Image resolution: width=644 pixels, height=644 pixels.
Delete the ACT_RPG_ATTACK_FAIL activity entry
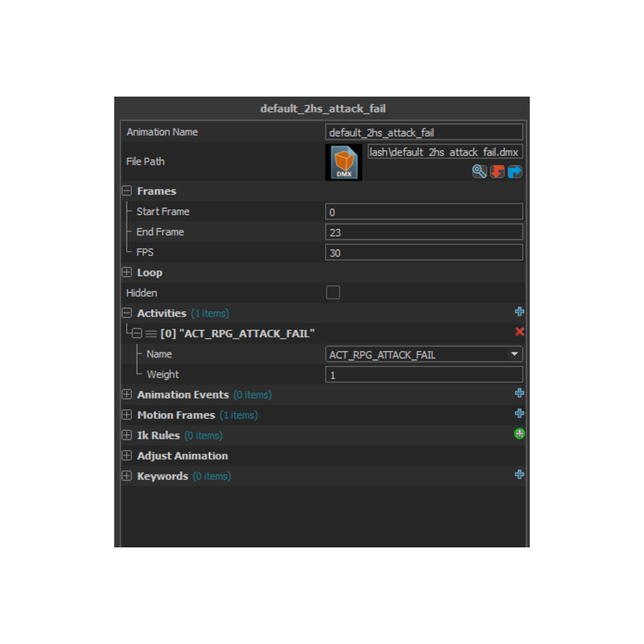tap(519, 332)
